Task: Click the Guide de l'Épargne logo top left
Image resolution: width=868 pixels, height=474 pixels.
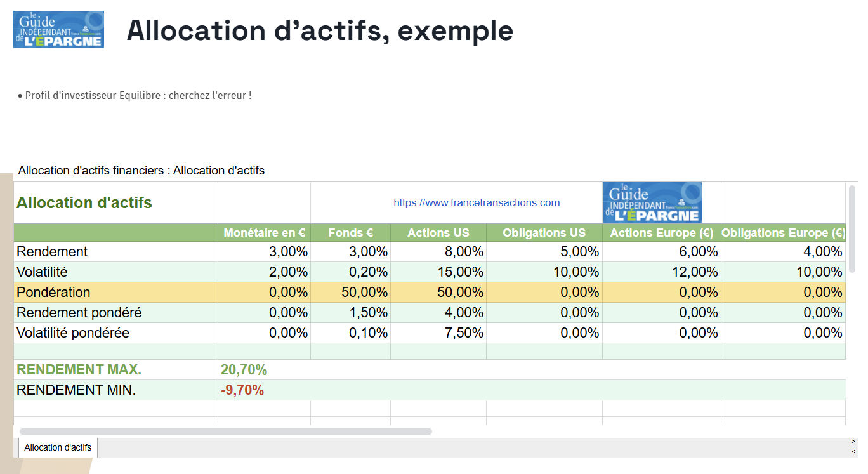Action: pos(58,29)
